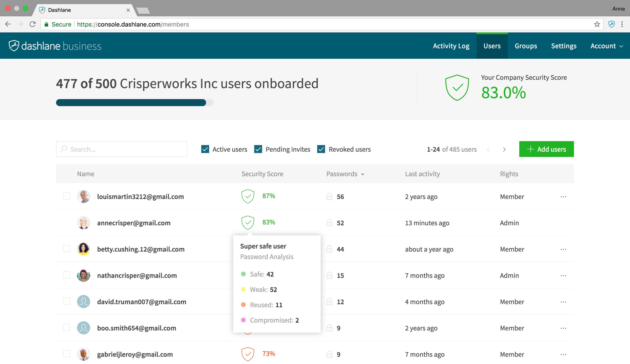This screenshot has height=364, width=630.
Task: Click the Security Score column header
Action: click(x=262, y=174)
